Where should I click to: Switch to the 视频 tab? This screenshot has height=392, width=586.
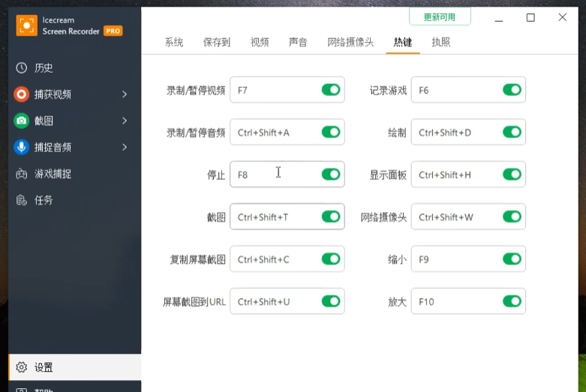click(x=260, y=42)
